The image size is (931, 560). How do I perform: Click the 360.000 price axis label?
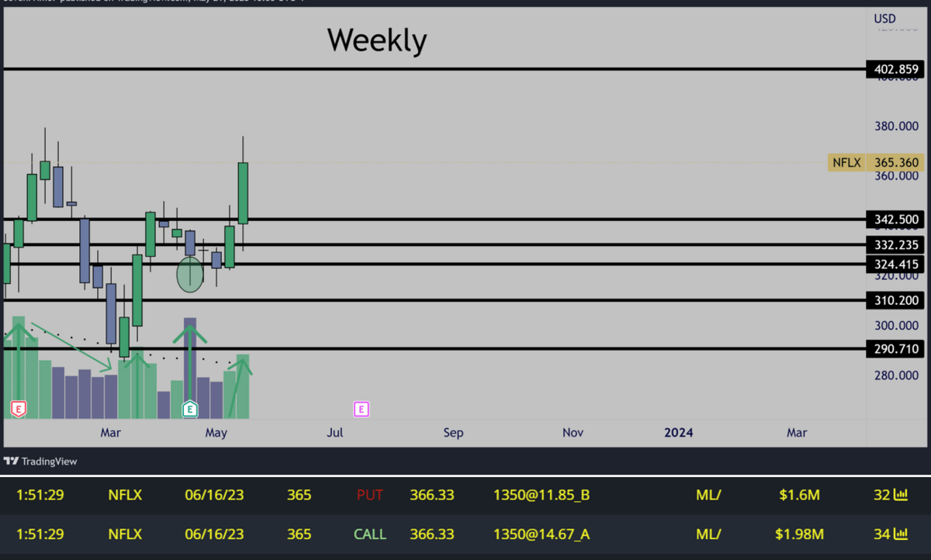pyautogui.click(x=896, y=176)
